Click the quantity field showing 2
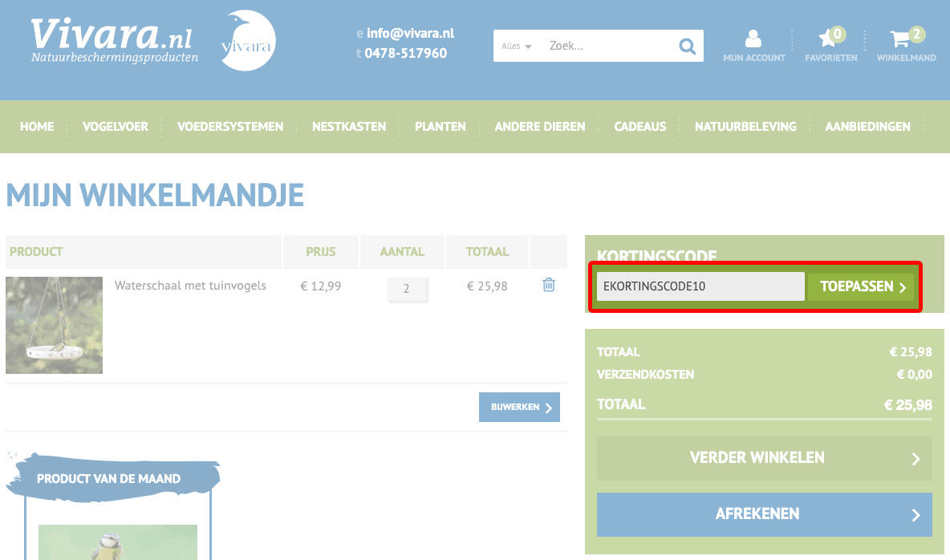The width and height of the screenshot is (950, 560). pos(407,289)
